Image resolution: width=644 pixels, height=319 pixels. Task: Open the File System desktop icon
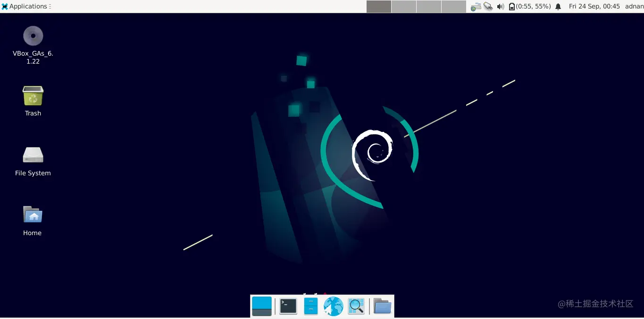tap(33, 155)
